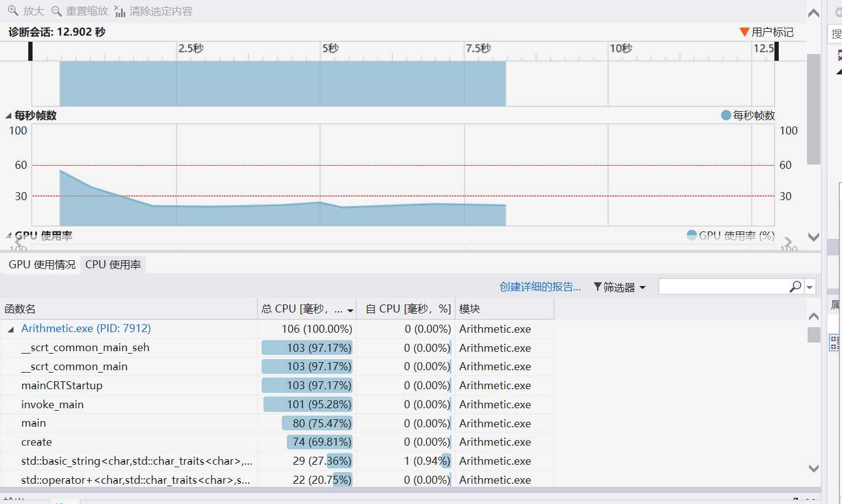Select the __scrt_common_main_seh function row
842x504 pixels.
[x=277, y=347]
